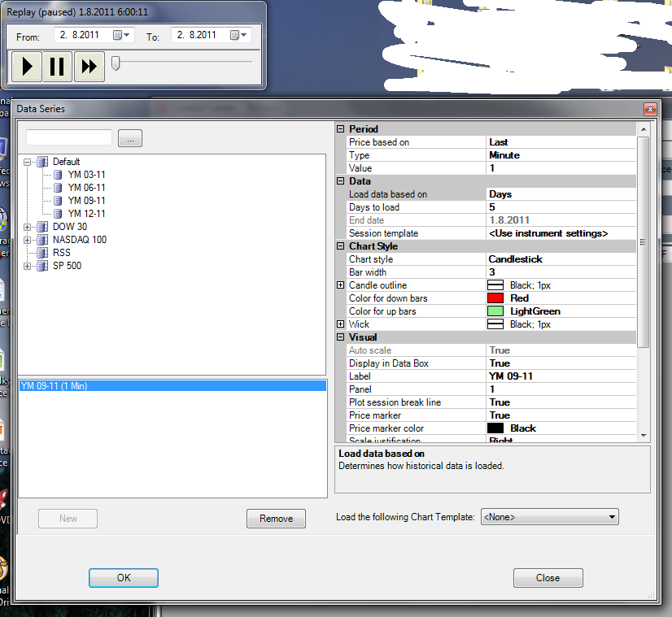672x617 pixels.
Task: Collapse the Default instrument list
Action: click(x=28, y=163)
